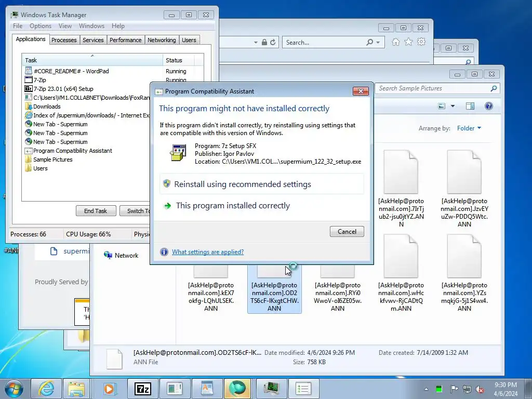Choose This program installed correctly

click(262, 206)
